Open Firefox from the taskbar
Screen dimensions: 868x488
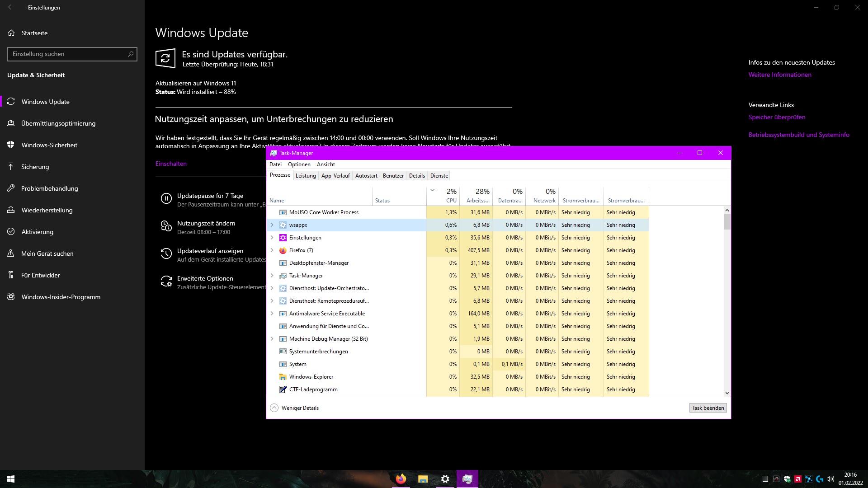click(401, 479)
